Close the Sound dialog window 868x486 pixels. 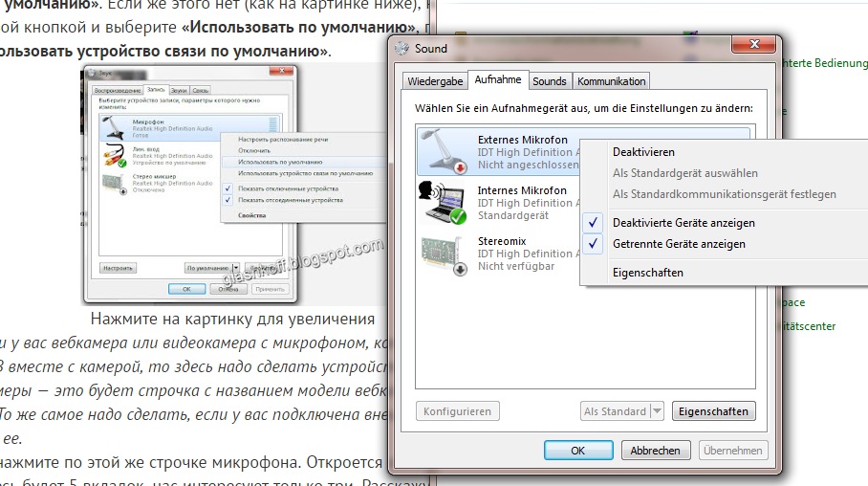[x=754, y=44]
